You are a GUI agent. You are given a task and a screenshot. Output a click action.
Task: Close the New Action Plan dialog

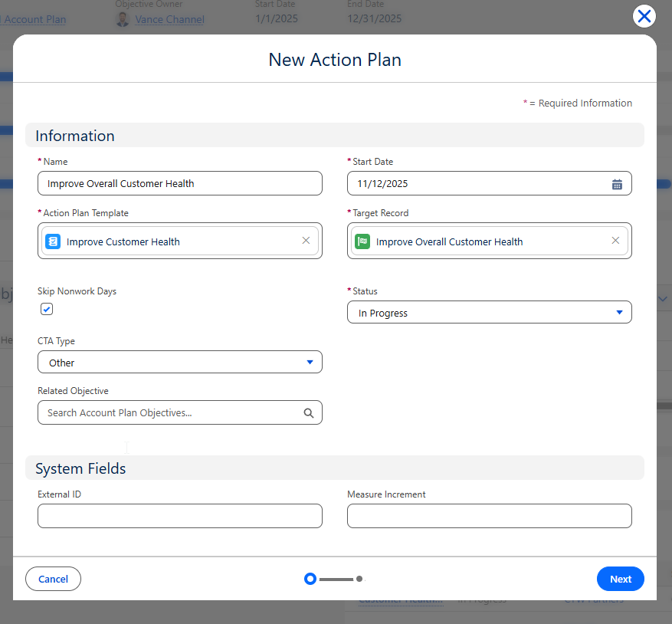[644, 16]
